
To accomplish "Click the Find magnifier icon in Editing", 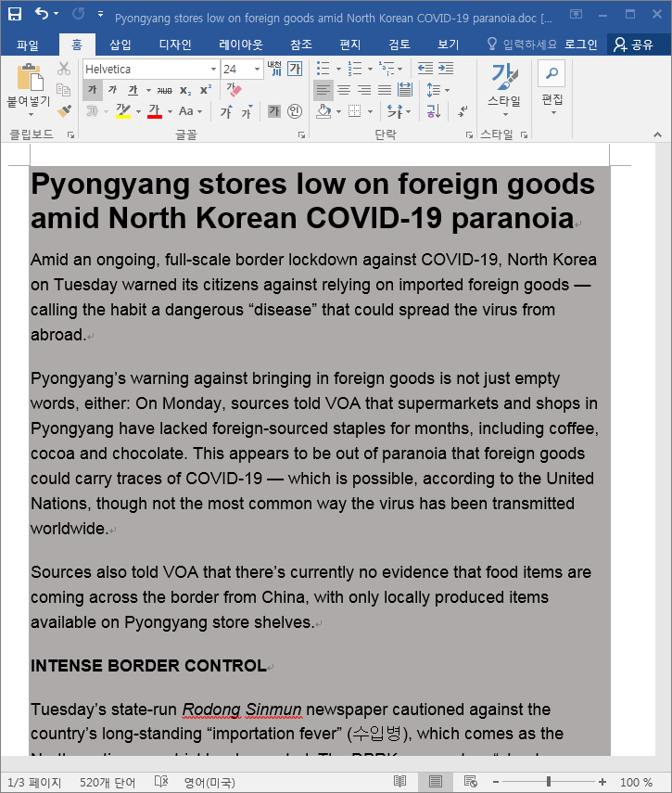I will 552,73.
